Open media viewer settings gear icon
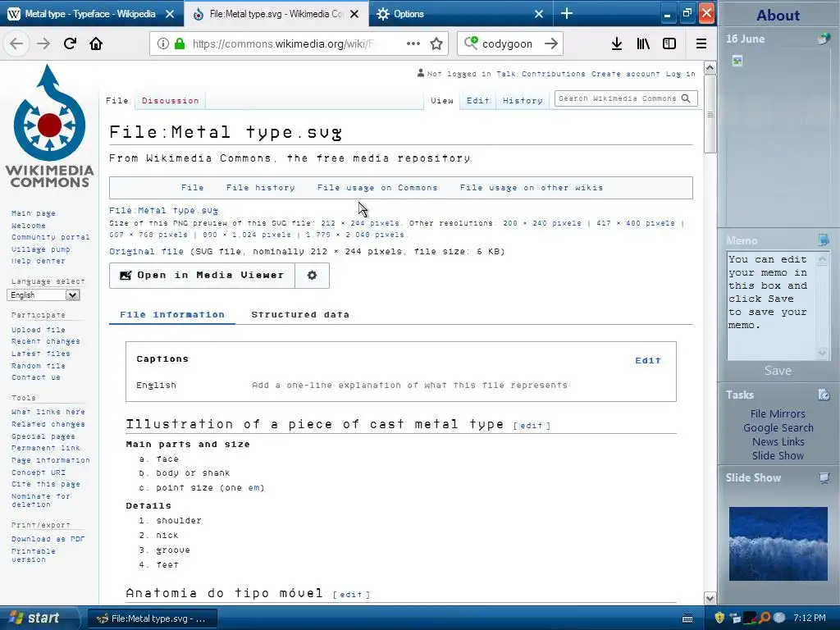840x630 pixels. 312,275
